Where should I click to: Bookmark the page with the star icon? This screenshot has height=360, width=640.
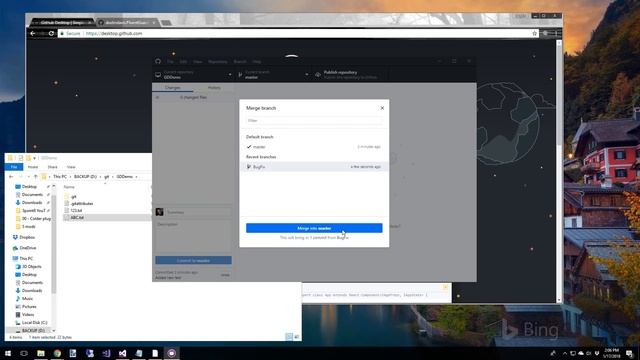[x=535, y=33]
